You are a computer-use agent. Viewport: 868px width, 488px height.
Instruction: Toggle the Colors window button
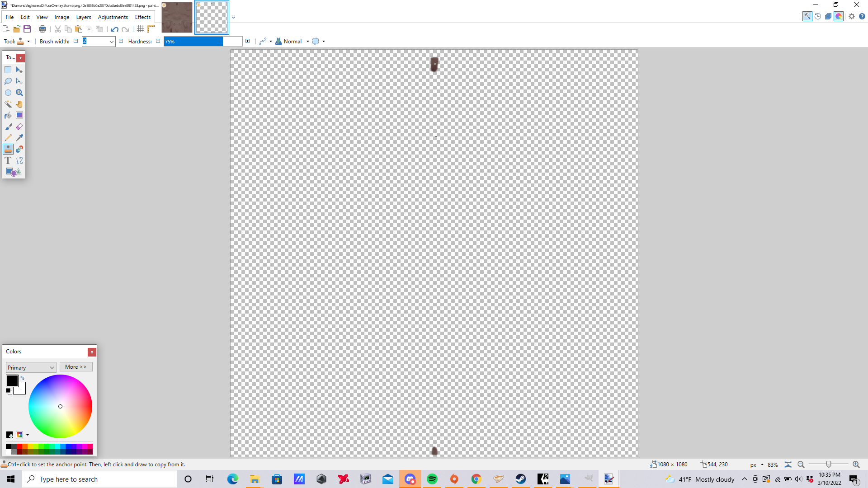[839, 16]
